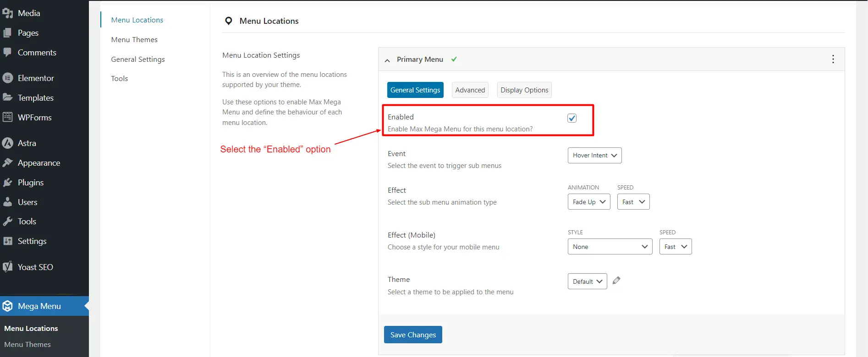Click Save Changes button
This screenshot has height=357, width=868.
pyautogui.click(x=413, y=335)
